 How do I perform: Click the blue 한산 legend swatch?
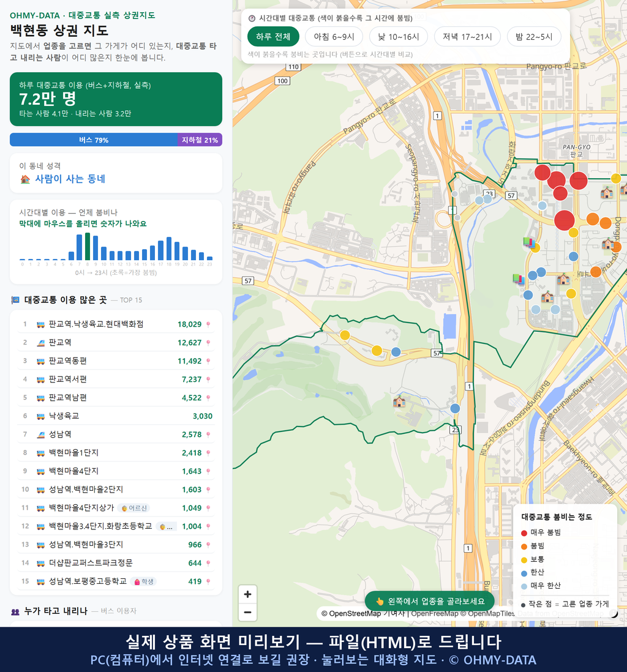(x=524, y=573)
